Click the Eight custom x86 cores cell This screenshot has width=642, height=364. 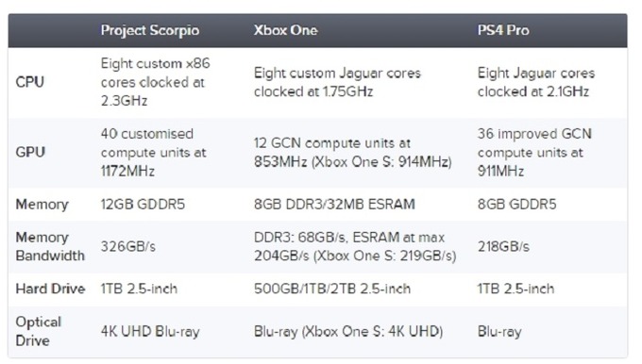[155, 82]
